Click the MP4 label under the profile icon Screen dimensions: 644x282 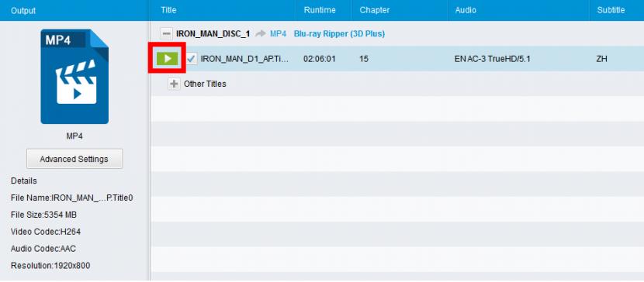(74, 136)
